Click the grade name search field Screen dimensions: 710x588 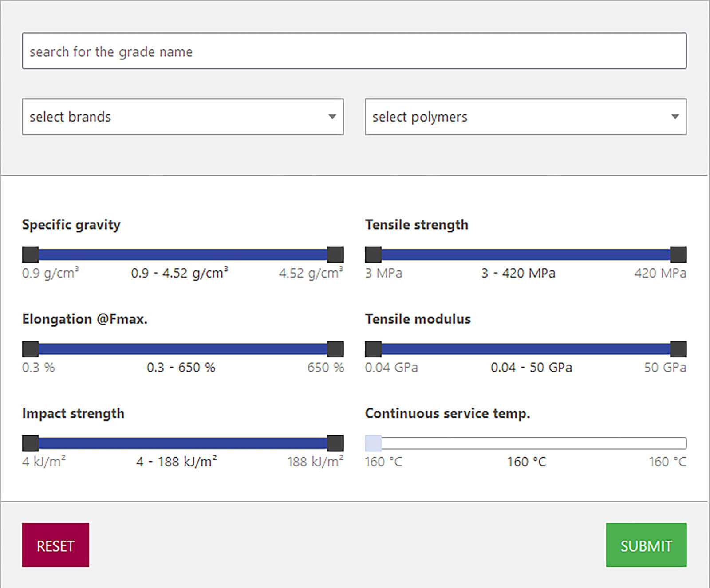[x=354, y=51]
